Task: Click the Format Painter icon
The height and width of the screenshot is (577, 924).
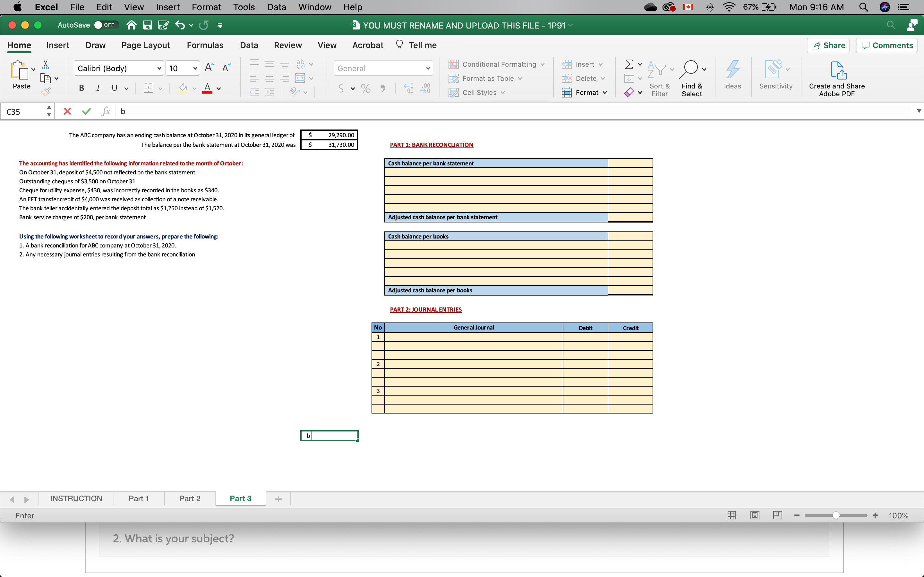Action: click(x=46, y=92)
